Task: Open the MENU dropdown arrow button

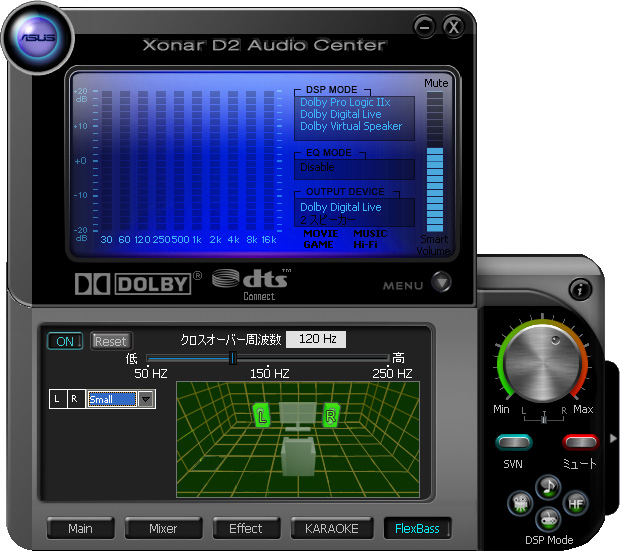Action: click(441, 282)
